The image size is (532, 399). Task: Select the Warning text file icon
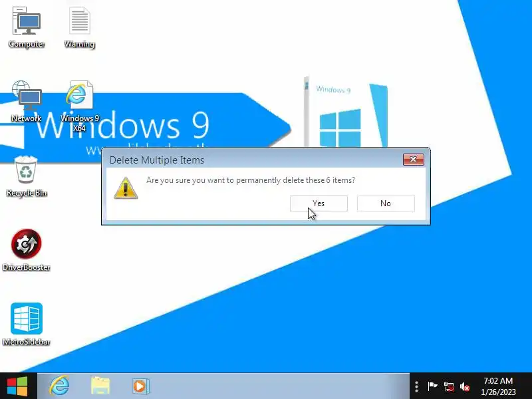coord(79,27)
